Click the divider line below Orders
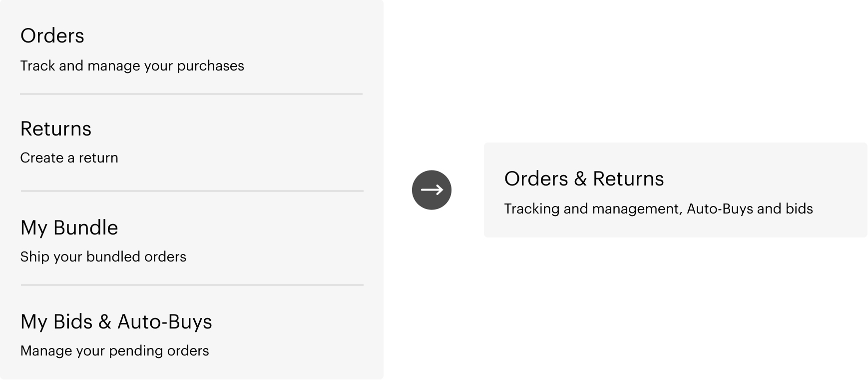The width and height of the screenshot is (868, 380). coord(191,94)
